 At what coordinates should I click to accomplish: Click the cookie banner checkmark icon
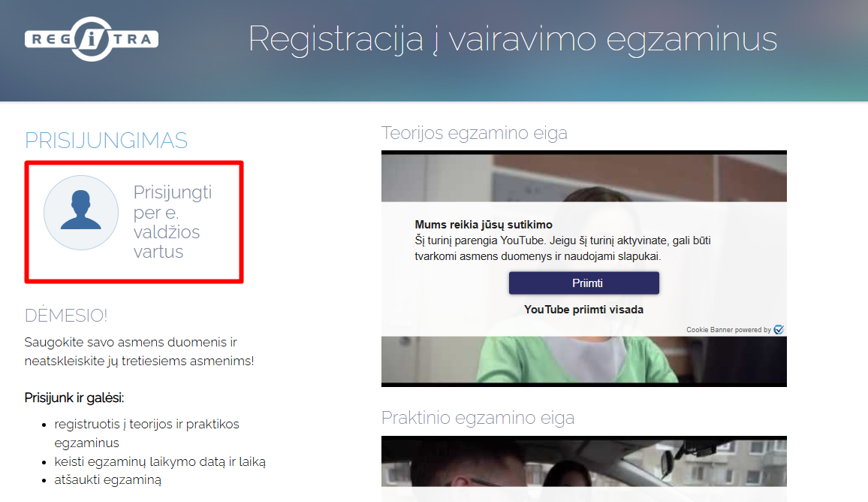tap(779, 330)
